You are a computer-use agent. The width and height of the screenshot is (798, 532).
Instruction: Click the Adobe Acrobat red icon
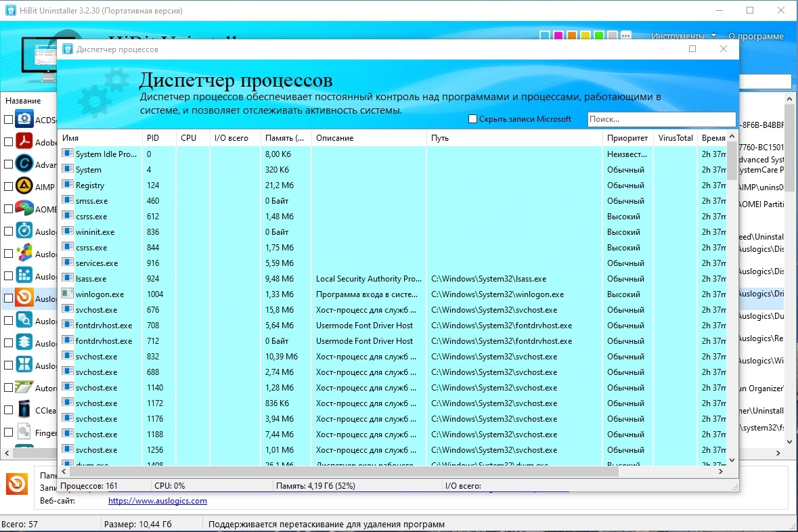coord(24,141)
